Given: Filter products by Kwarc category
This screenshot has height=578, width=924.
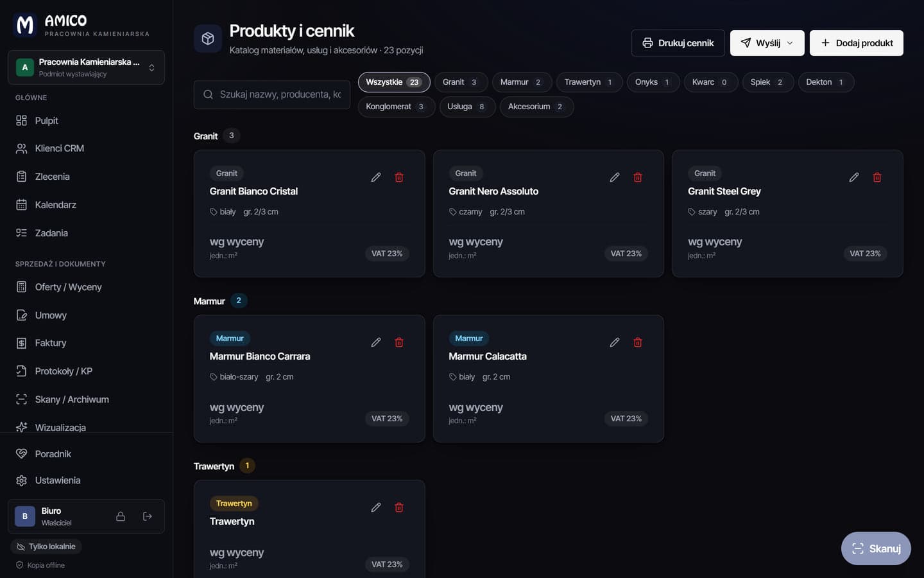Looking at the screenshot, I should coord(710,82).
